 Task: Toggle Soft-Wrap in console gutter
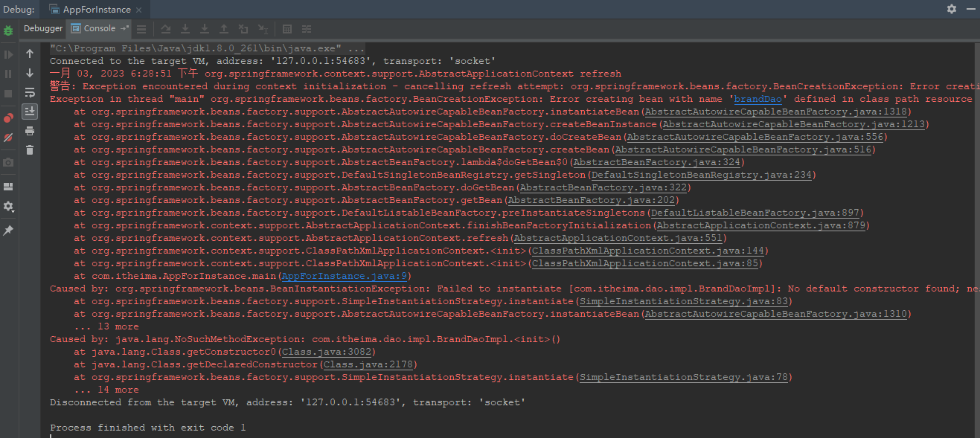click(x=30, y=92)
